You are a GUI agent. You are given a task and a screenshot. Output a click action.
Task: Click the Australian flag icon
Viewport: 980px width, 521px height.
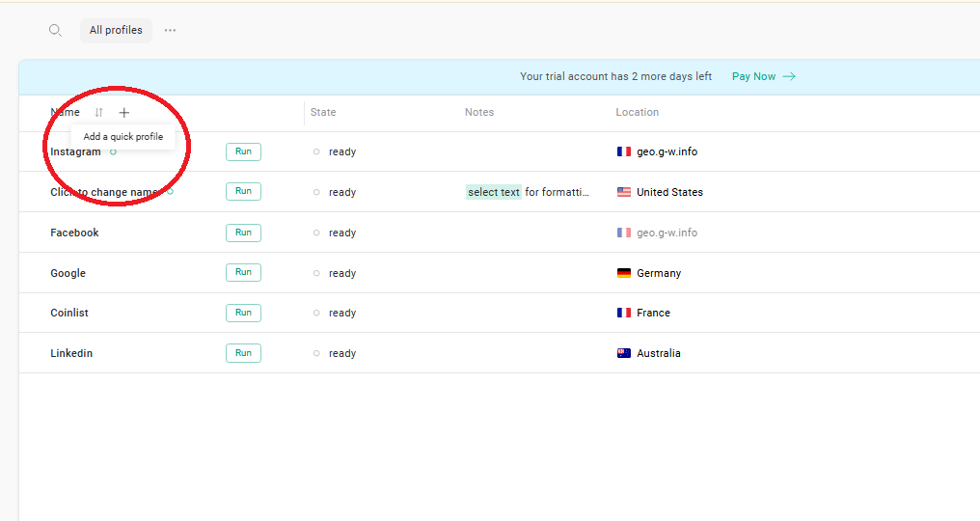(624, 353)
